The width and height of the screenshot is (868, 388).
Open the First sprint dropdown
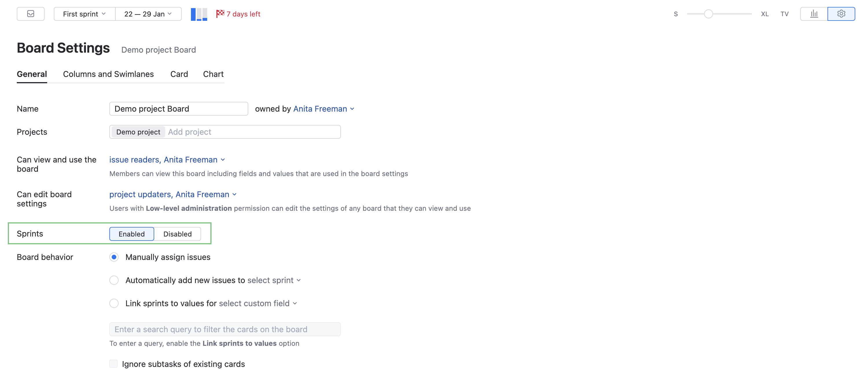(84, 14)
